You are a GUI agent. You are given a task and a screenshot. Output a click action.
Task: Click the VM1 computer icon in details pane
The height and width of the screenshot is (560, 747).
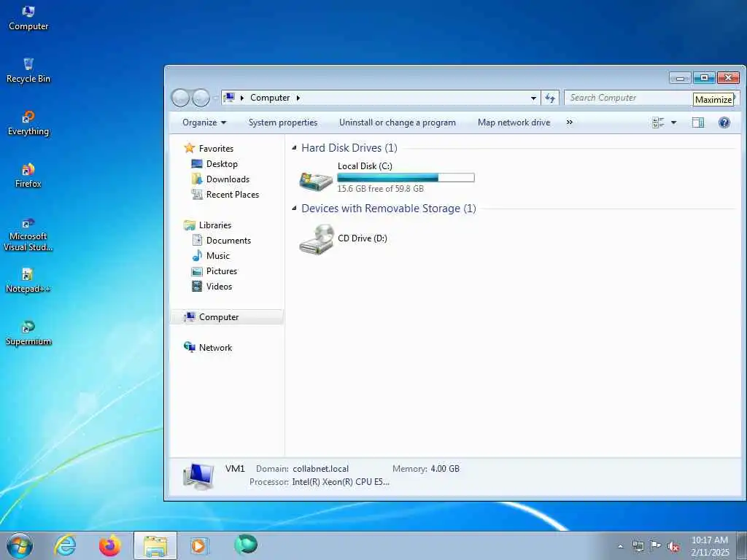[x=198, y=475]
